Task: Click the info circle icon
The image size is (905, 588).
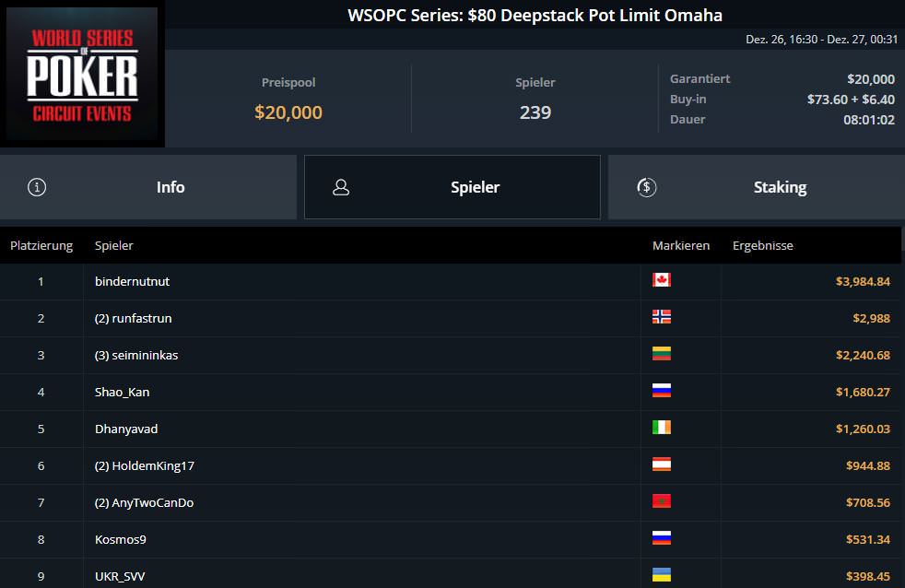Action: point(37,187)
